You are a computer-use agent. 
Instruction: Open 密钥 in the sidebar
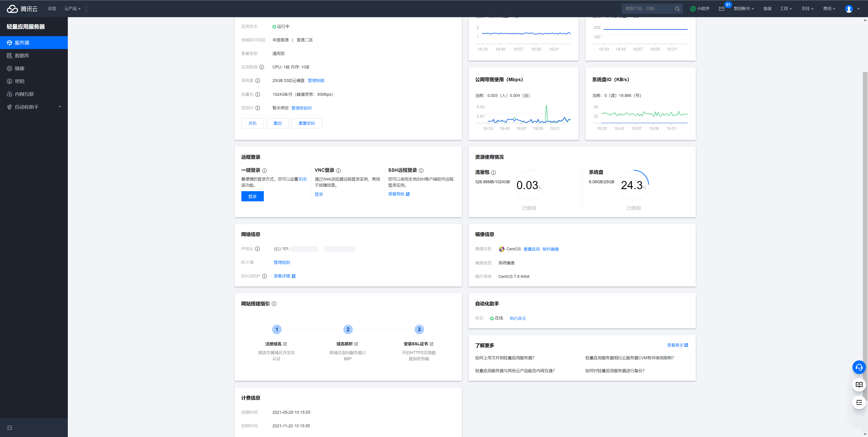(x=34, y=81)
